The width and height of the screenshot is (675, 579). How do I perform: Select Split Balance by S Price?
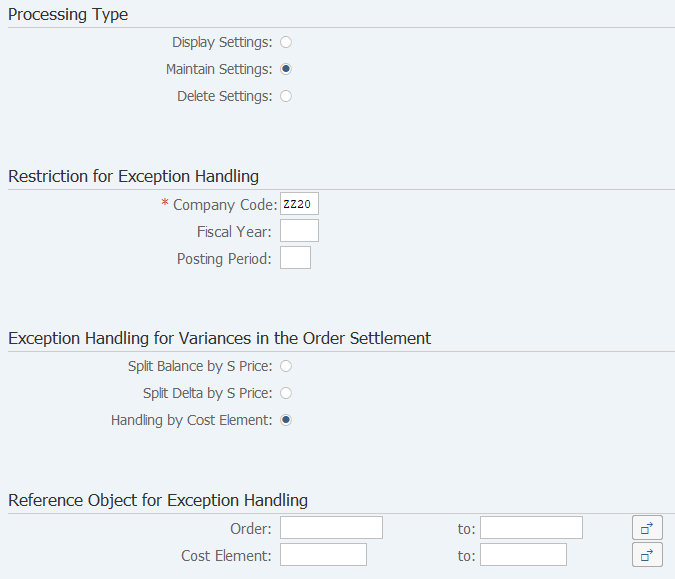point(286,366)
